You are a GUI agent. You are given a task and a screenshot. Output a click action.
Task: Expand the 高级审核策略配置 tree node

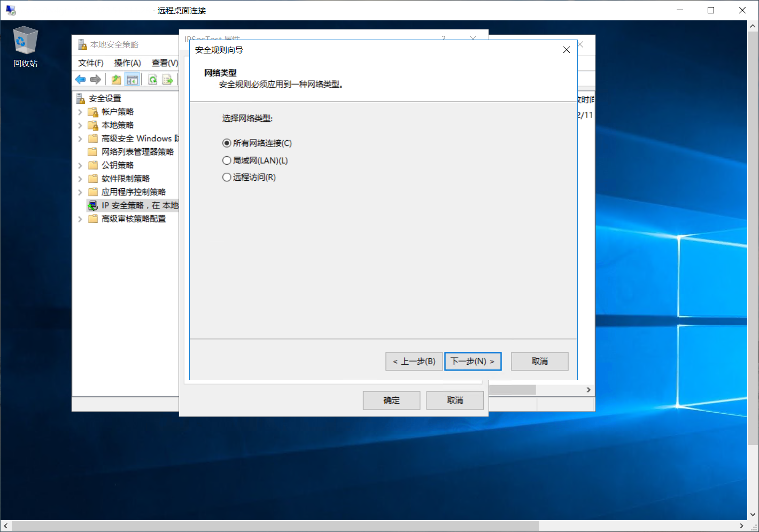coord(80,219)
